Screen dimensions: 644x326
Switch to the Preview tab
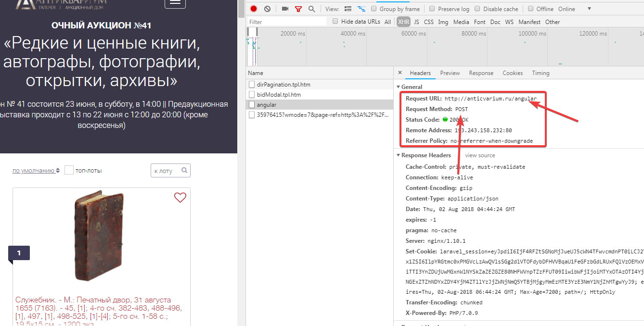(450, 73)
